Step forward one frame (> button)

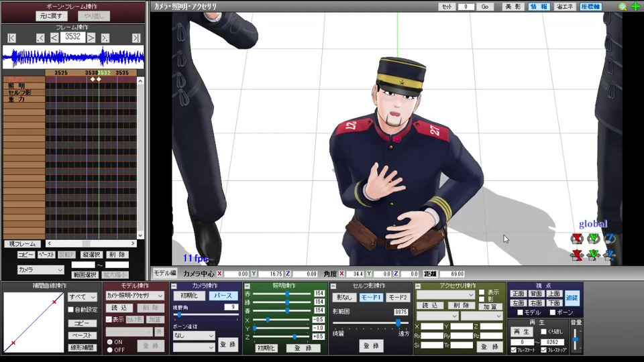coord(91,38)
